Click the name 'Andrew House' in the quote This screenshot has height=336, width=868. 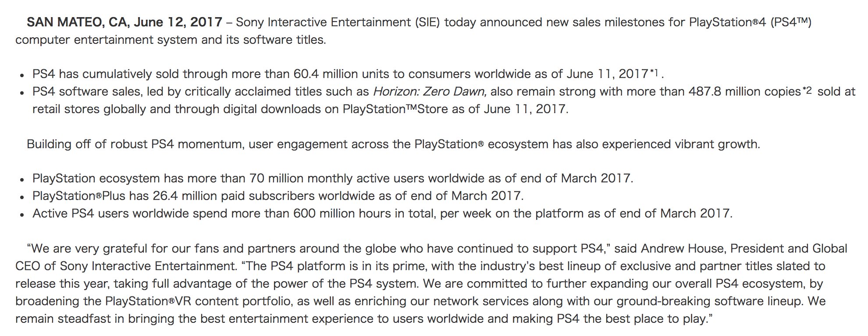(679, 249)
